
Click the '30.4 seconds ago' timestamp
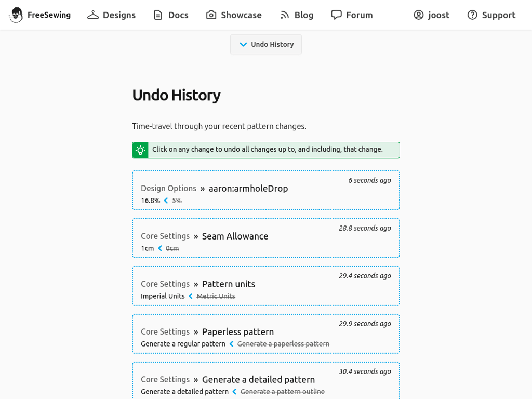click(365, 372)
